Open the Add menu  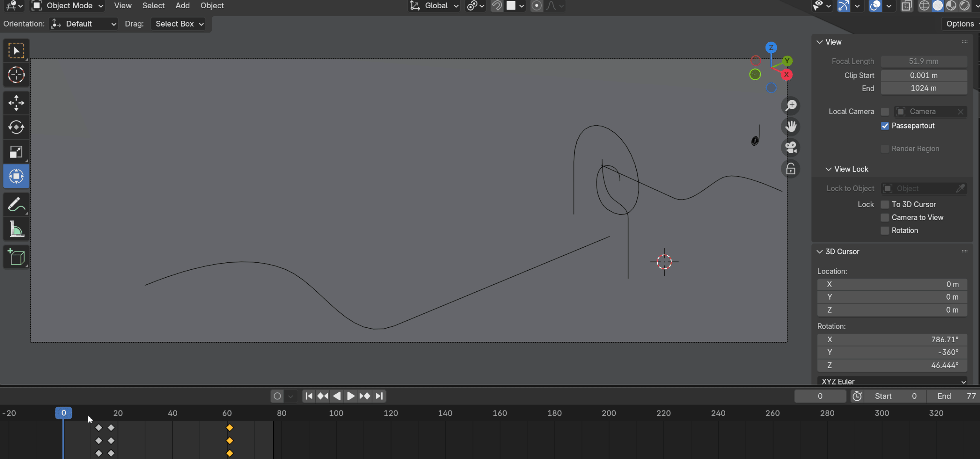click(182, 5)
